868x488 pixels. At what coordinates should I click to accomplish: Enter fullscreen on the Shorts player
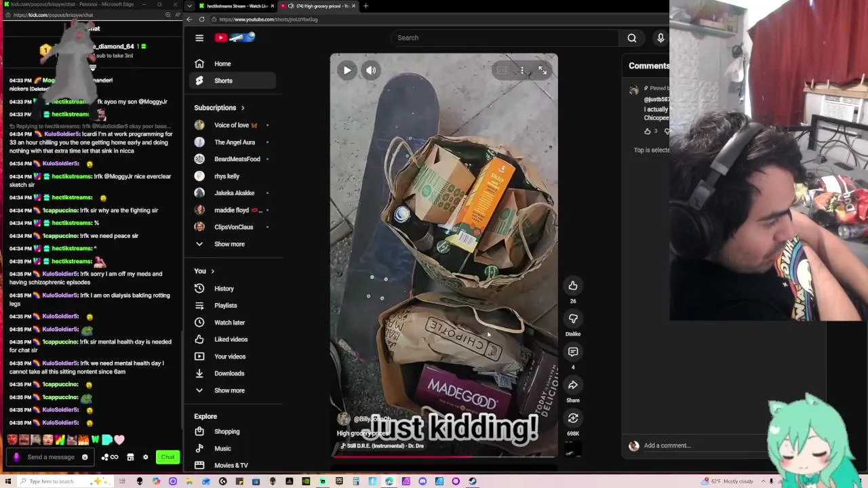pyautogui.click(x=542, y=70)
